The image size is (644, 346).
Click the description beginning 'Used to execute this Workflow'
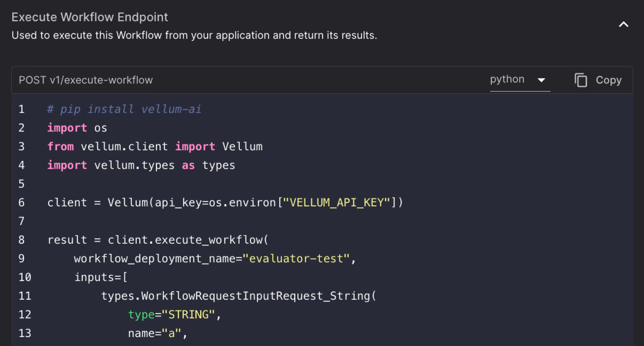[194, 35]
